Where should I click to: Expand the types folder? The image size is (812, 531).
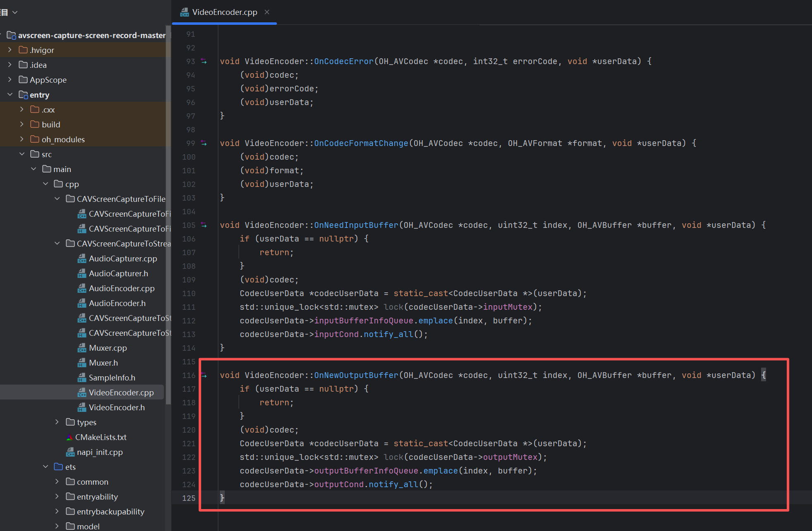point(57,422)
